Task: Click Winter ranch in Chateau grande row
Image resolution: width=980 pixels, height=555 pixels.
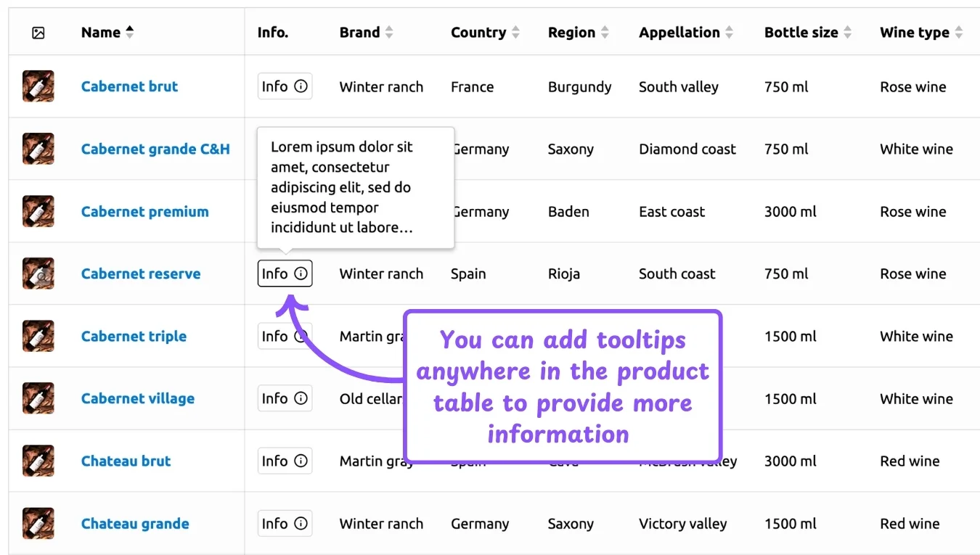Action: tap(381, 524)
